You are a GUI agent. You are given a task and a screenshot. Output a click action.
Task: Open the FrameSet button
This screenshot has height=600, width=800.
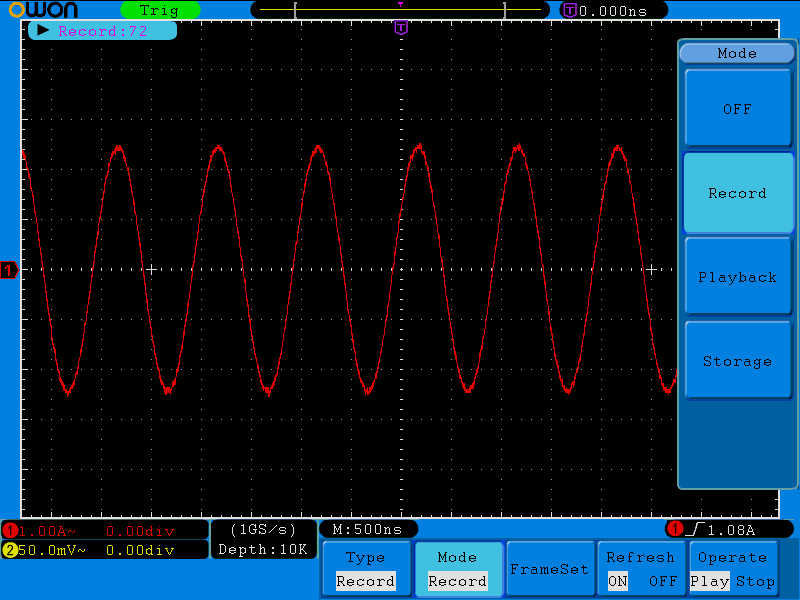549,569
